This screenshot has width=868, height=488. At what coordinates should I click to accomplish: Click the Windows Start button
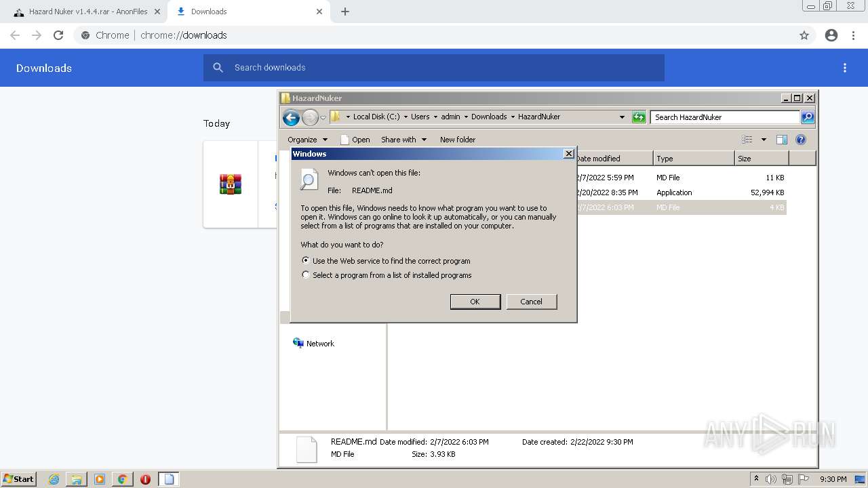coord(19,479)
